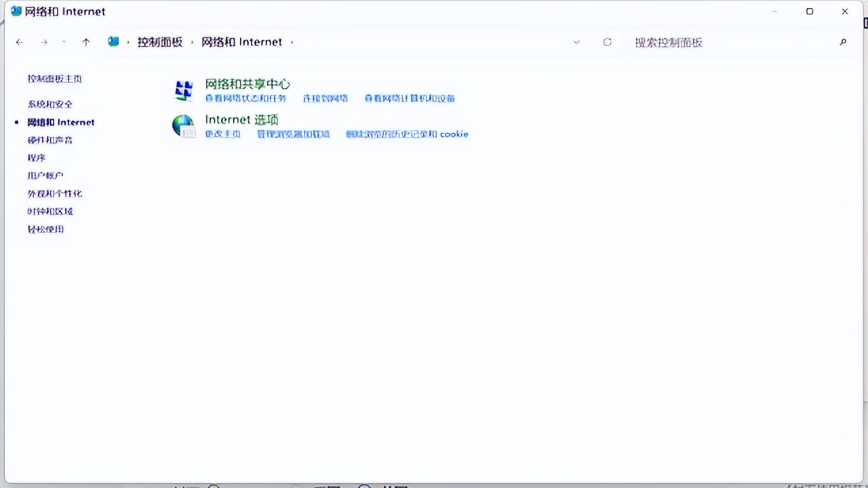Open the 连接到网络 link

click(x=324, y=98)
